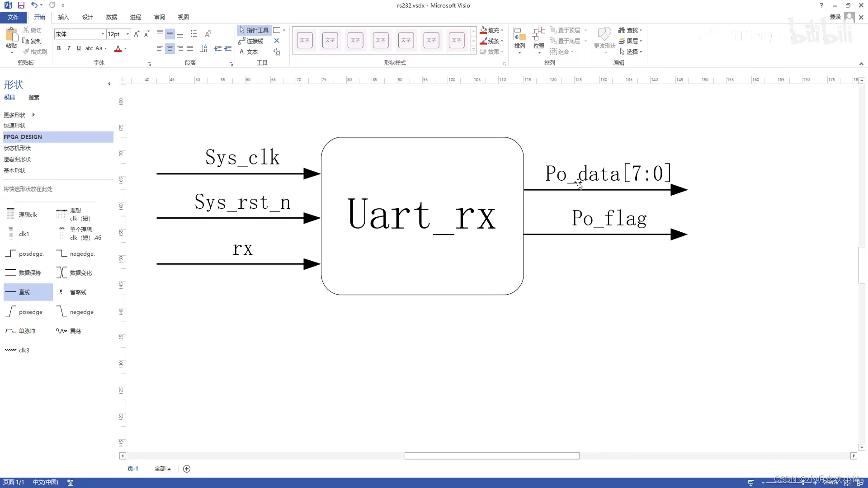Click the 搜索 link in shapes pane
This screenshot has width=868, height=488.
pos(33,98)
